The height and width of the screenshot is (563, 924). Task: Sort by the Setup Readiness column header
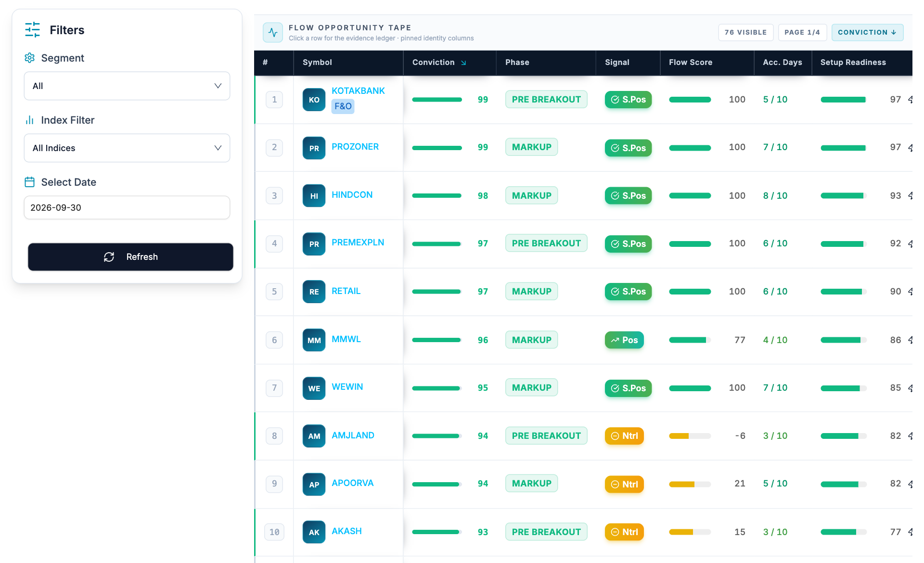coord(853,63)
